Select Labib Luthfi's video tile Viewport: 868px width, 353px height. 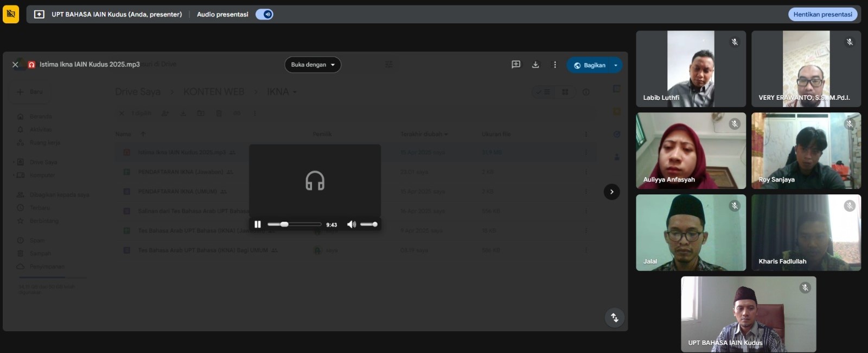[691, 68]
